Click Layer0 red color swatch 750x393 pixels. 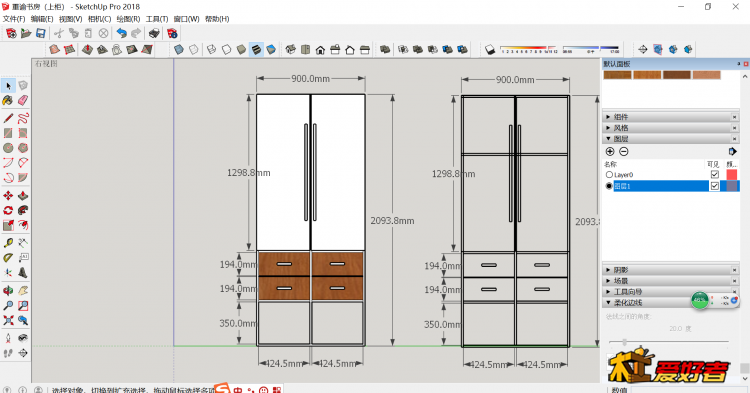click(732, 175)
